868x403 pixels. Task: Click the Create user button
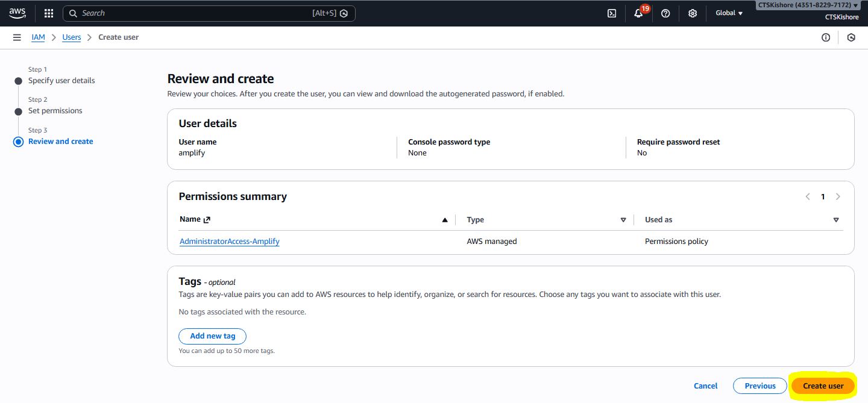click(823, 386)
